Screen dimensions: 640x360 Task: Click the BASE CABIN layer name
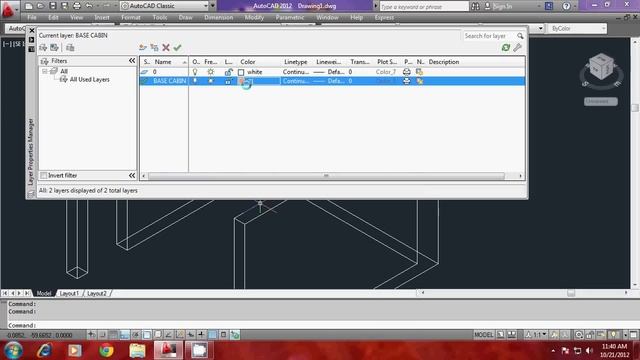(169, 81)
